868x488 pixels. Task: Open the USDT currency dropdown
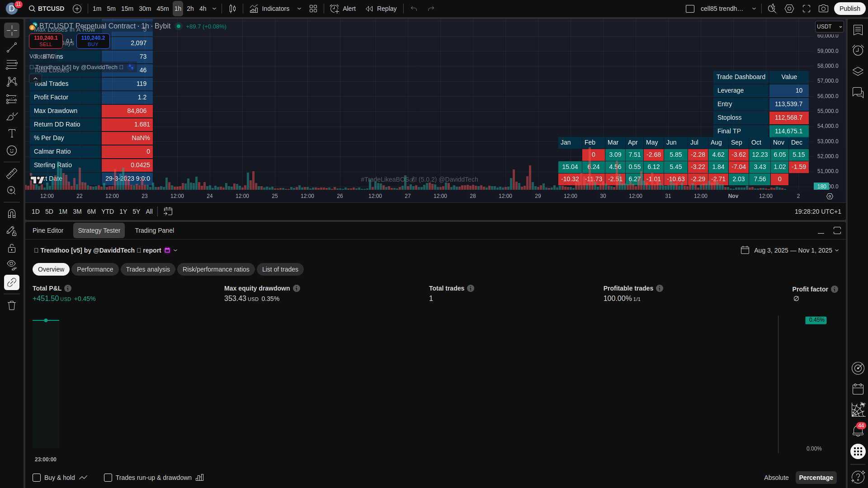pos(829,27)
